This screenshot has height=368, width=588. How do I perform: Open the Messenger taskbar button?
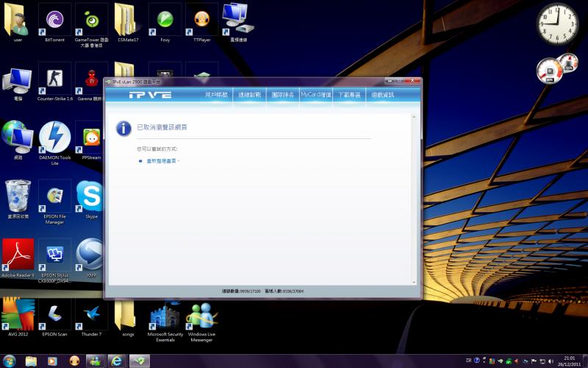point(96,361)
